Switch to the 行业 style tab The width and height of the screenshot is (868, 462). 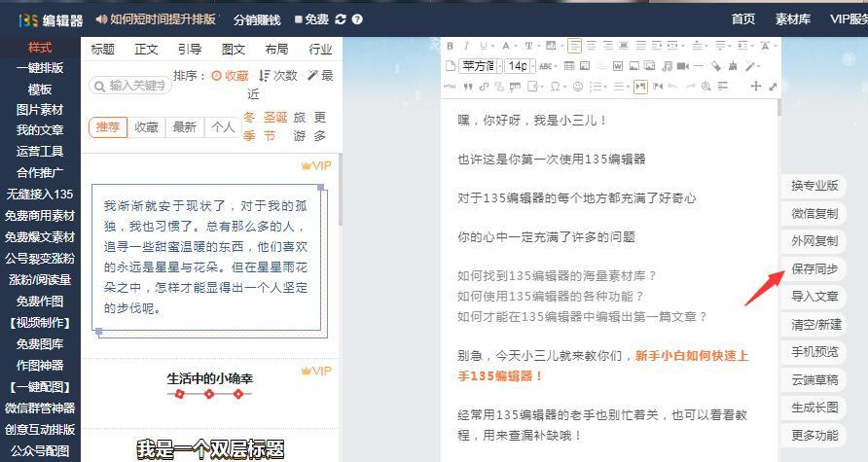(x=320, y=50)
